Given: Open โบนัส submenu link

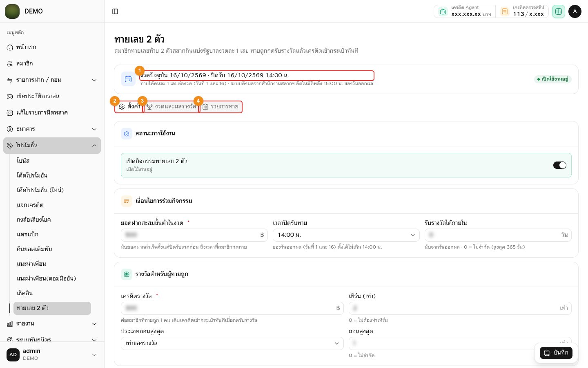Looking at the screenshot, I should click(52, 161).
